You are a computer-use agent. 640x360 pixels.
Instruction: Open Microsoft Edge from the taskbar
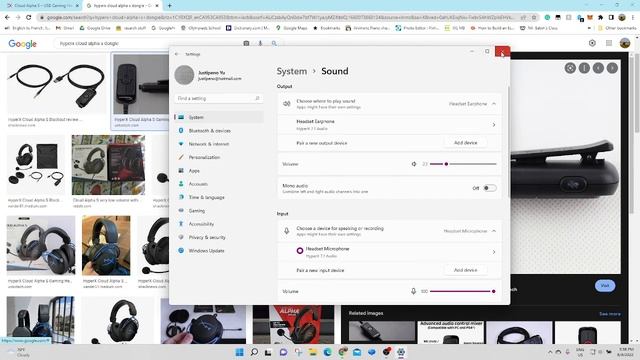[327, 352]
